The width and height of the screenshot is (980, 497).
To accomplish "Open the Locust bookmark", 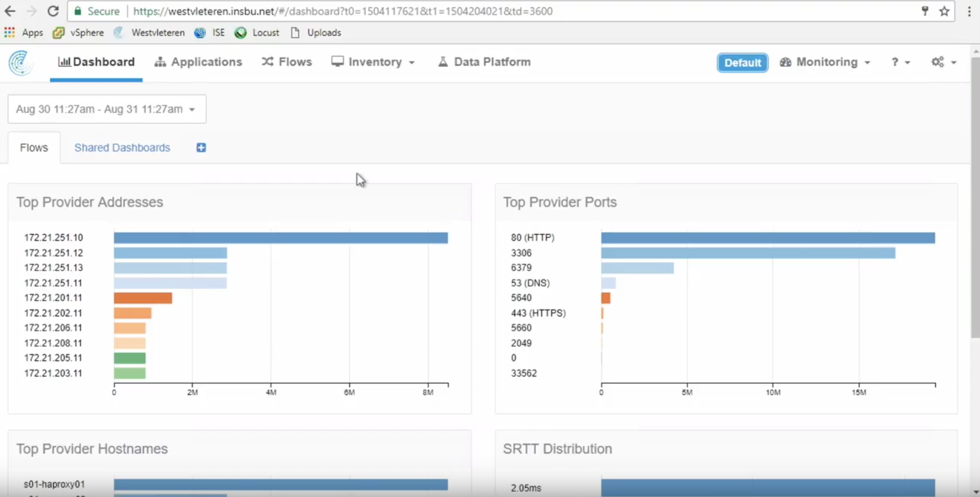I will pyautogui.click(x=257, y=33).
